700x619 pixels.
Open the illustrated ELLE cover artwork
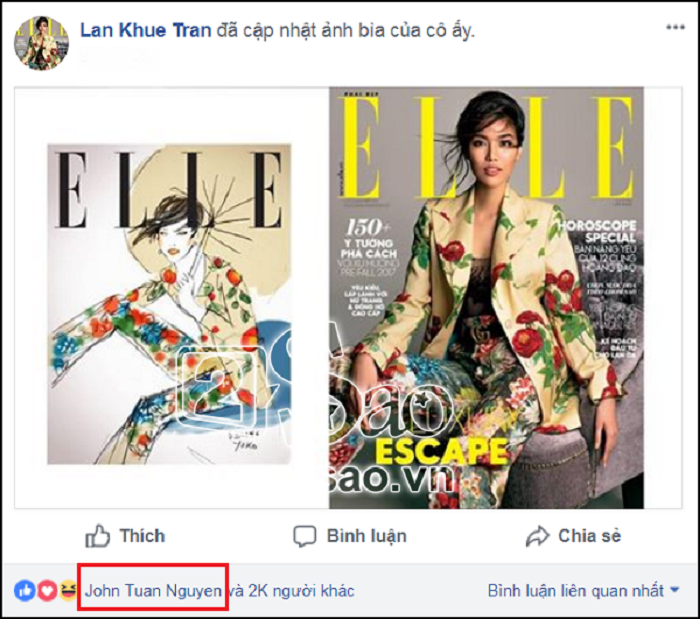[169, 304]
